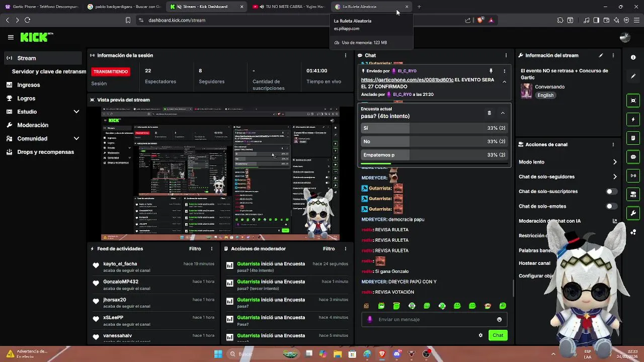
Task: Open the info panel in right sidebar
Action: pyautogui.click(x=633, y=57)
